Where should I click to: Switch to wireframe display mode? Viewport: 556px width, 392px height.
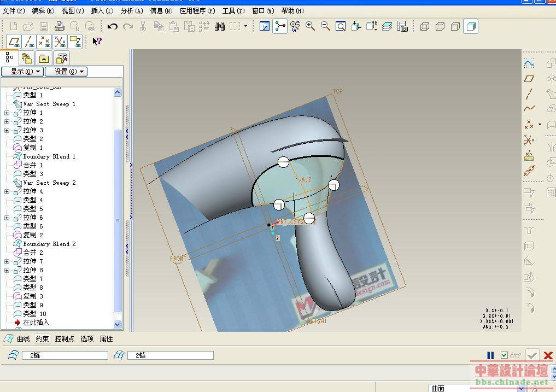(424, 26)
